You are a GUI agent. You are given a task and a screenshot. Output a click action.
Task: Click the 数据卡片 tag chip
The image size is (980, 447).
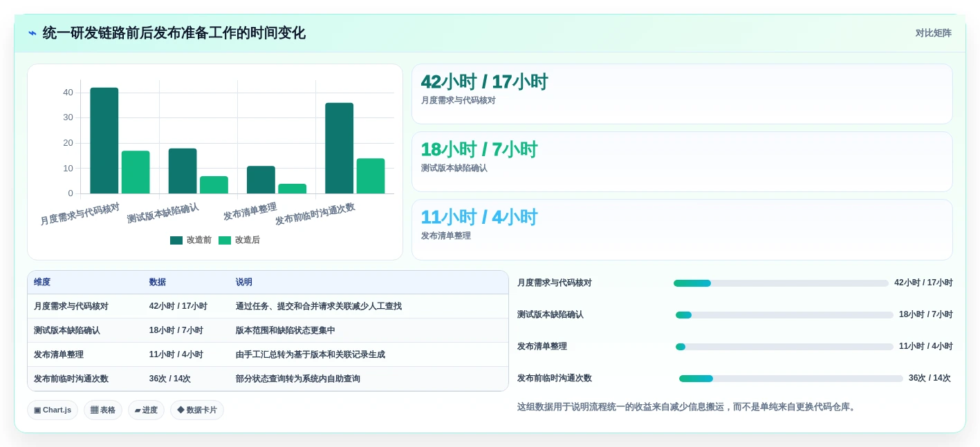coord(197,410)
